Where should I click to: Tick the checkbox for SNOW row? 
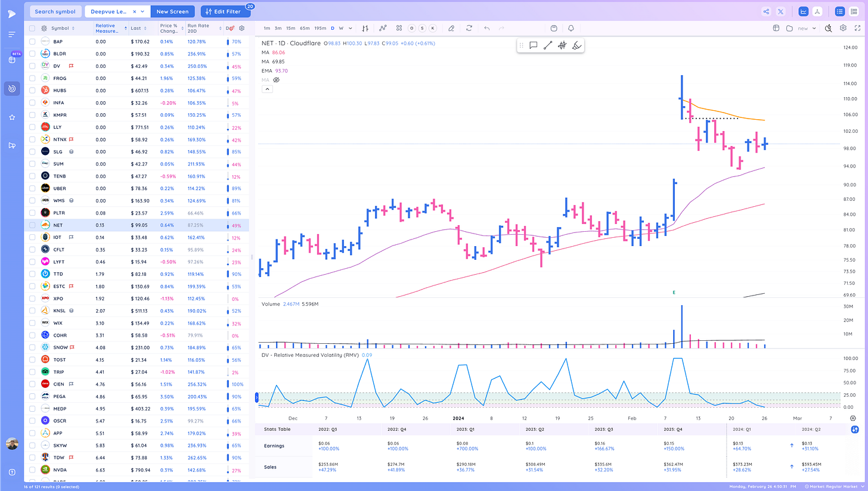[32, 347]
